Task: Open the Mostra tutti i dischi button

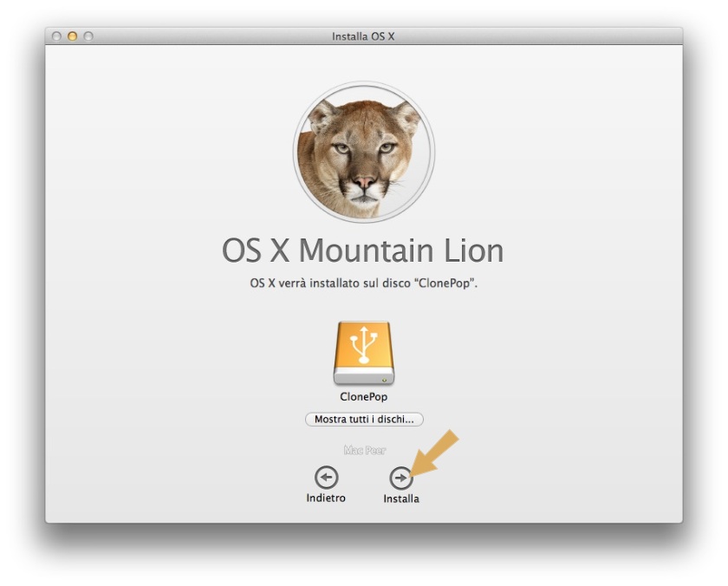Action: pyautogui.click(x=364, y=420)
